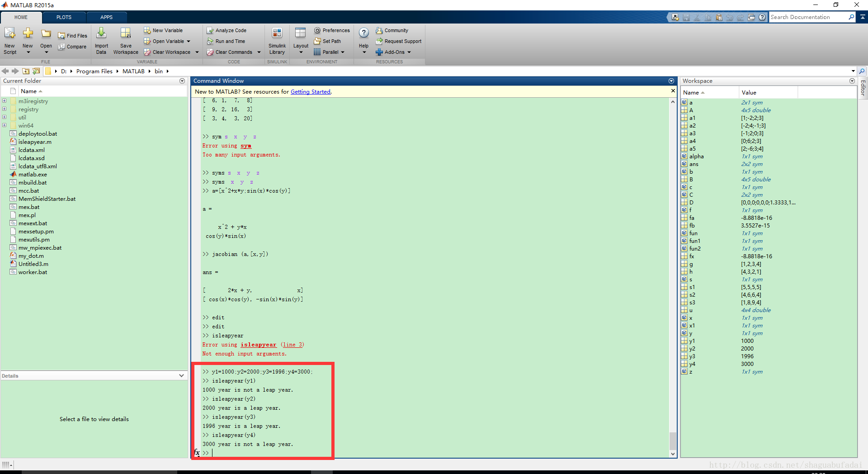This screenshot has height=474, width=868.
Task: Select matlab.exe file
Action: tap(33, 174)
